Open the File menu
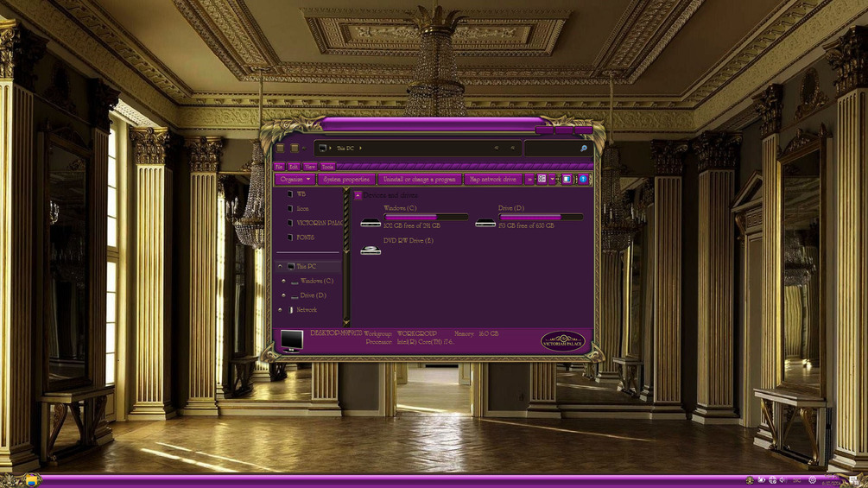 (279, 167)
